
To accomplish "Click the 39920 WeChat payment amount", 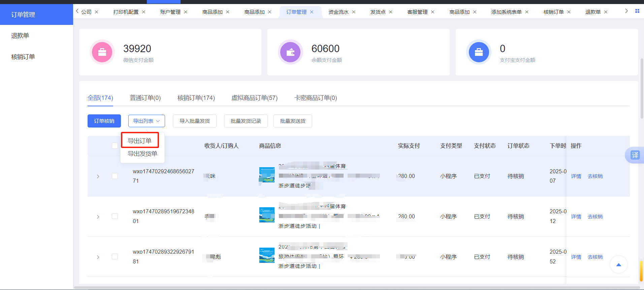I will click(x=137, y=49).
